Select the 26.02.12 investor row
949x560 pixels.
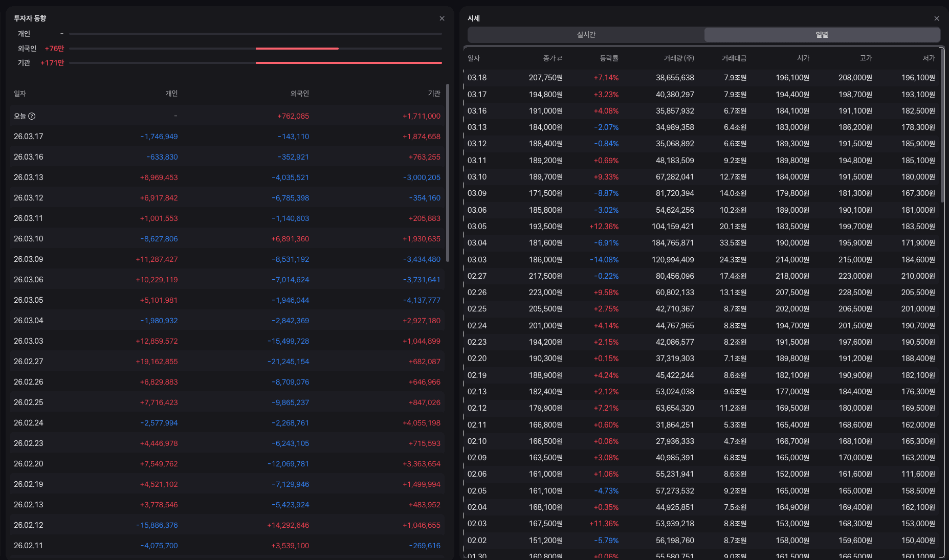click(x=227, y=525)
